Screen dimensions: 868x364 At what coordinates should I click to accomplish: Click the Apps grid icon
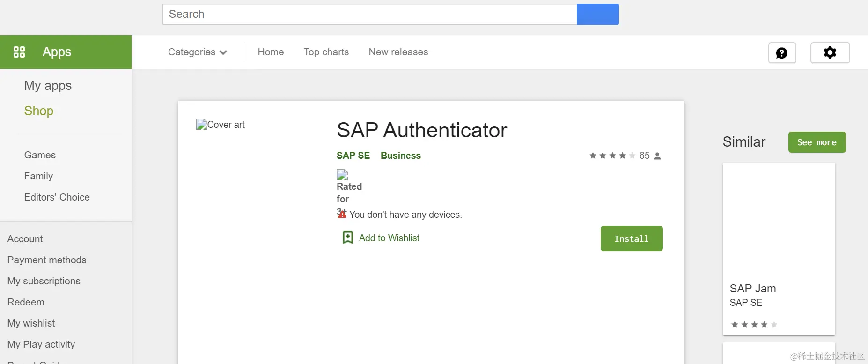pyautogui.click(x=19, y=52)
